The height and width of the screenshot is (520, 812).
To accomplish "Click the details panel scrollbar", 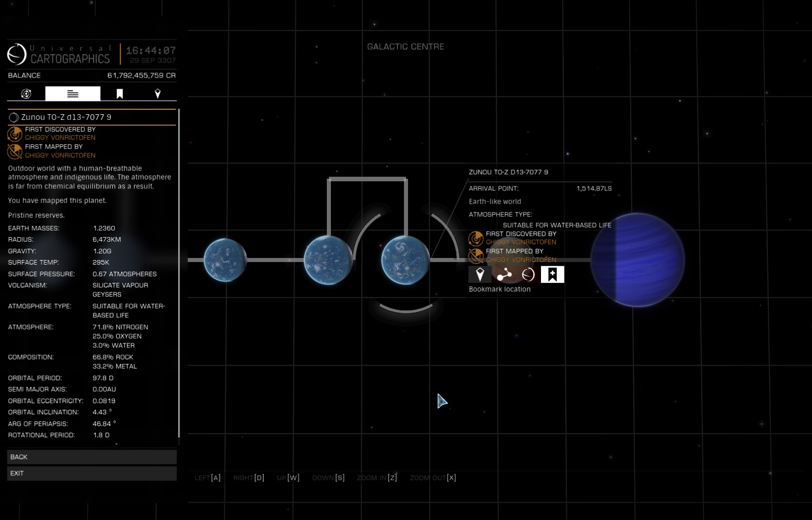I will pos(179,273).
